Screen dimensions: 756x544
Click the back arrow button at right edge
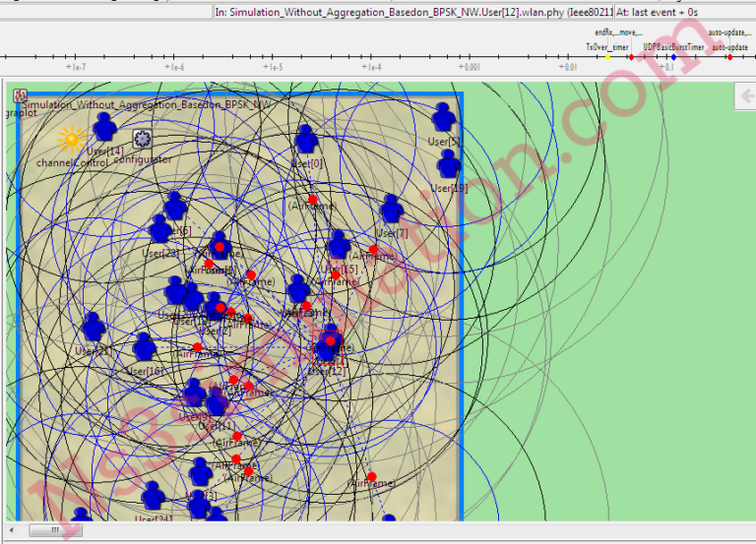746,96
